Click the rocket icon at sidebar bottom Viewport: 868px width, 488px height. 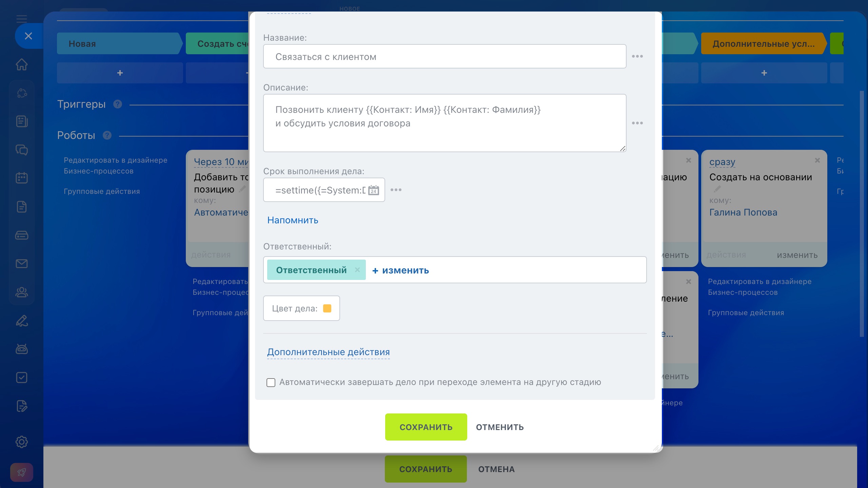pyautogui.click(x=22, y=472)
